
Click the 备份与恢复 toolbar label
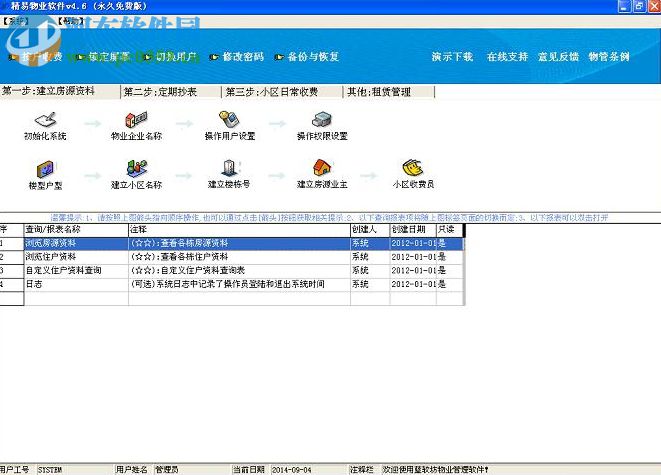[313, 57]
